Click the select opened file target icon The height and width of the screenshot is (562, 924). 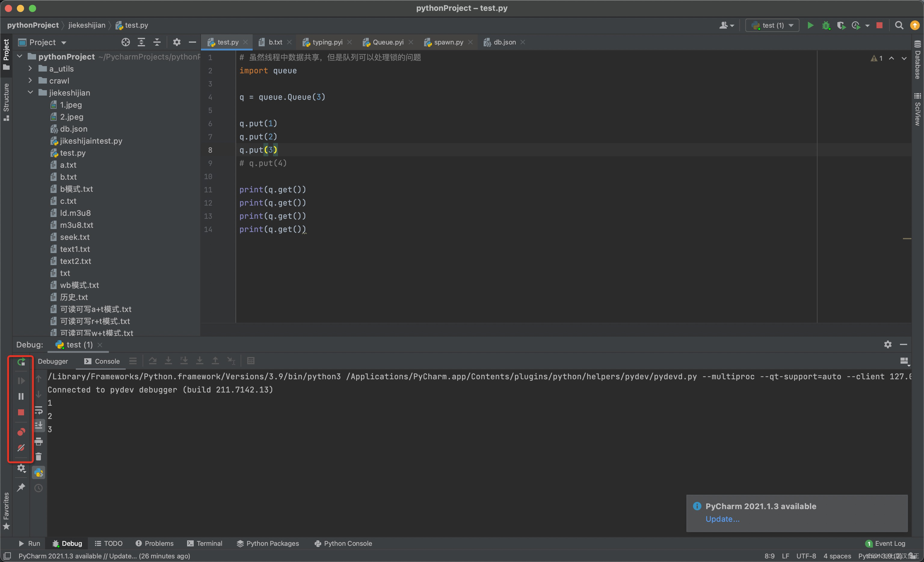click(126, 42)
